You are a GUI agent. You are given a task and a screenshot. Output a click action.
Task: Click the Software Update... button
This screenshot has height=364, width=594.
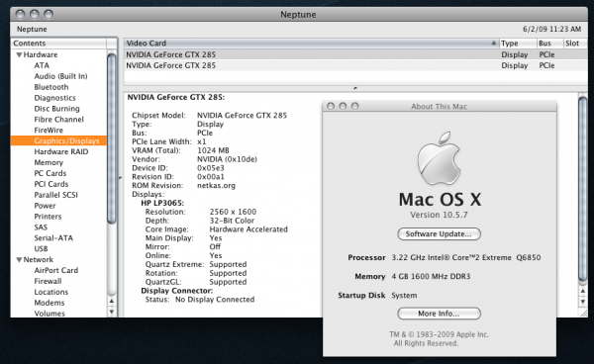point(439,233)
